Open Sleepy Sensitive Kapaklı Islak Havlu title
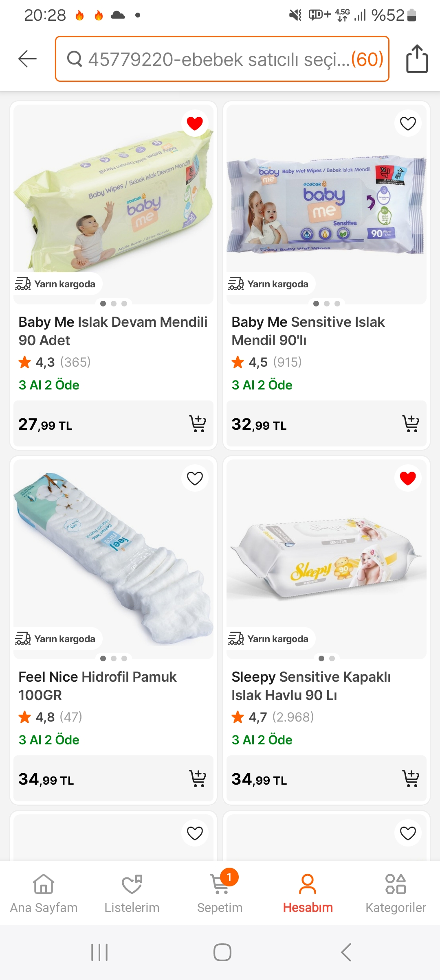440x980 pixels. 311,686
